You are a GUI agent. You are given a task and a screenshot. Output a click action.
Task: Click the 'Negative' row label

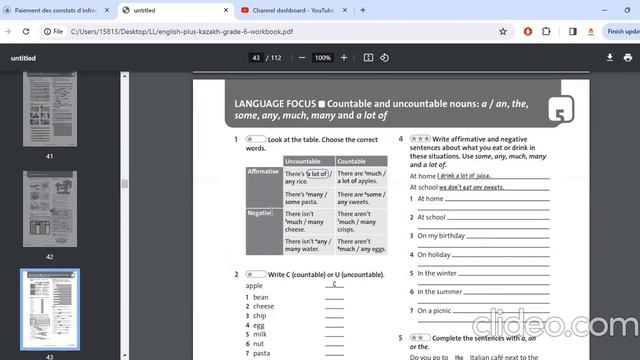[x=260, y=213]
